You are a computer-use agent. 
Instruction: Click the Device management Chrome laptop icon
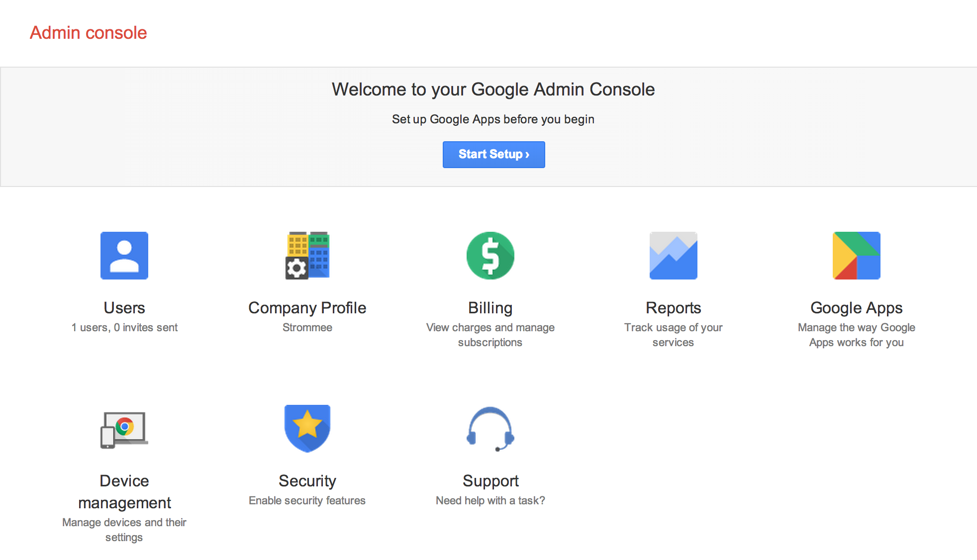124,430
